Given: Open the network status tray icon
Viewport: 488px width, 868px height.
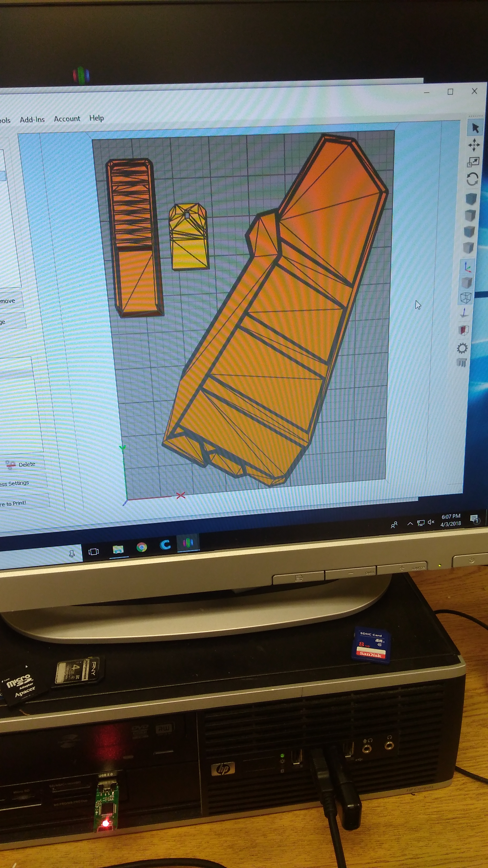Looking at the screenshot, I should (421, 523).
